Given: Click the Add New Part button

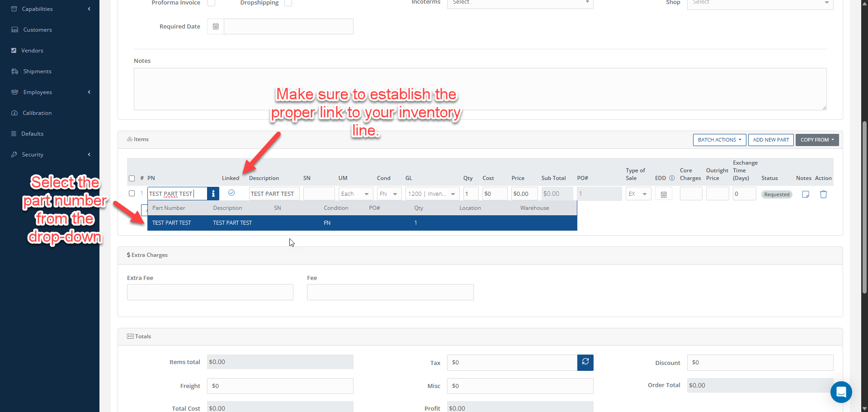Looking at the screenshot, I should click(x=771, y=140).
